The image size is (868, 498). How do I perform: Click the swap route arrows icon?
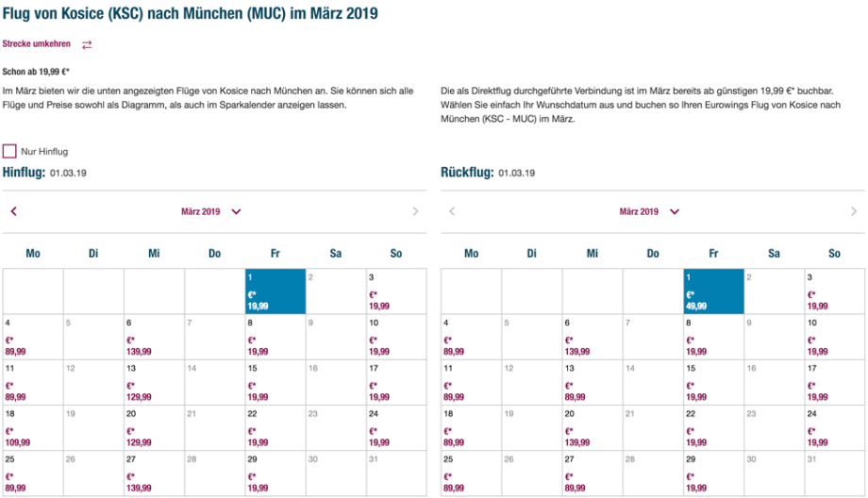click(x=87, y=44)
